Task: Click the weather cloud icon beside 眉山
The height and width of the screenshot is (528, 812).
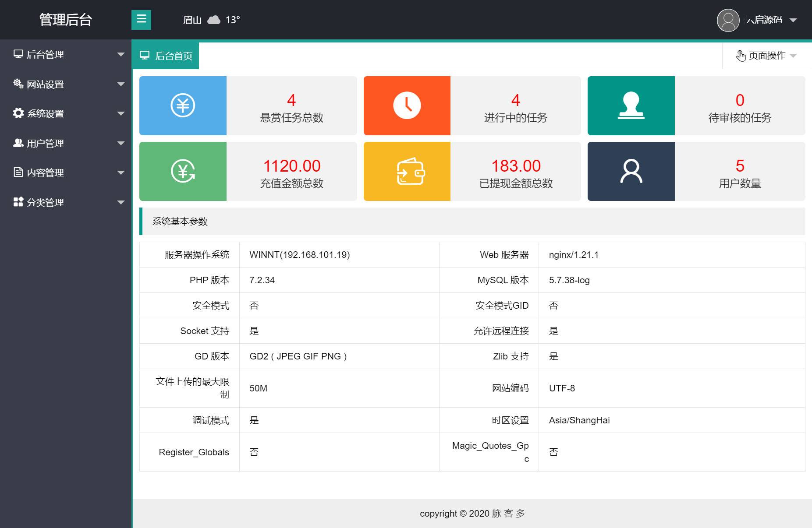Action: [213, 20]
